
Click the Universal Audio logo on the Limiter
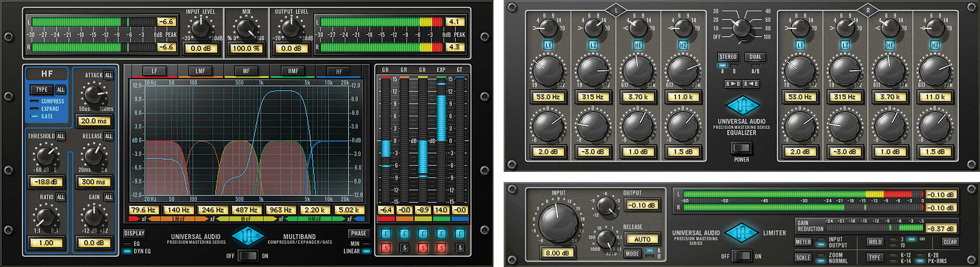[742, 233]
